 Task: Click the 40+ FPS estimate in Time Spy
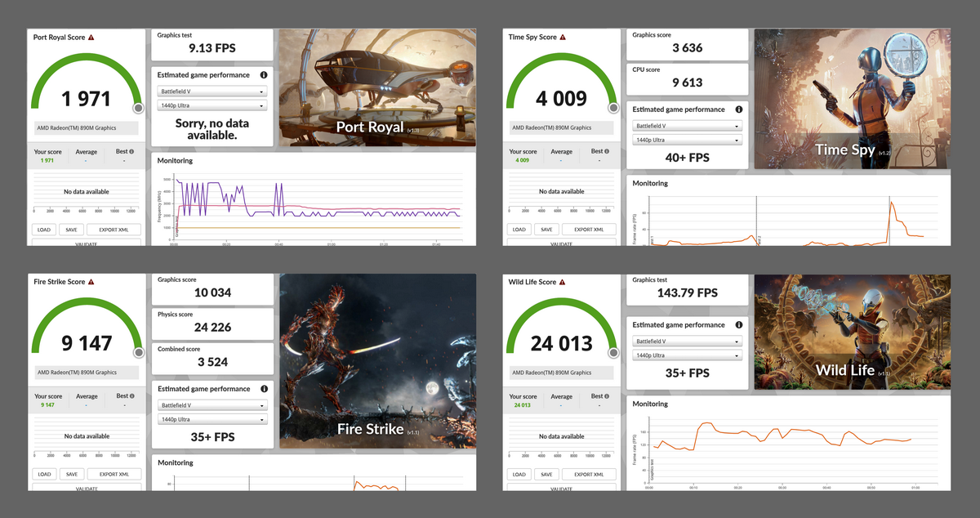[688, 158]
